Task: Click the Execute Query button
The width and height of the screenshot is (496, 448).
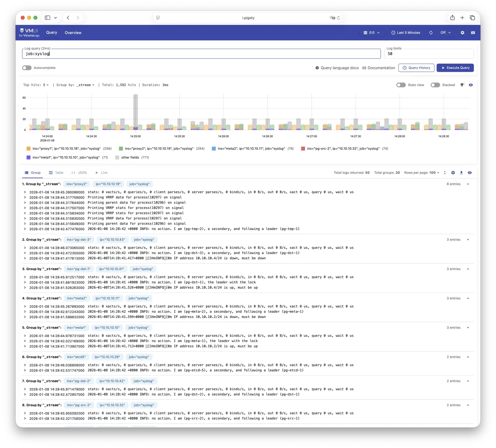Action: (x=455, y=68)
